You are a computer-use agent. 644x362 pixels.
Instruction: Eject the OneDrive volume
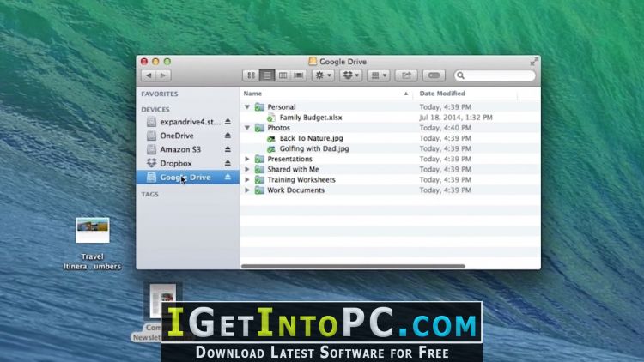coord(228,136)
